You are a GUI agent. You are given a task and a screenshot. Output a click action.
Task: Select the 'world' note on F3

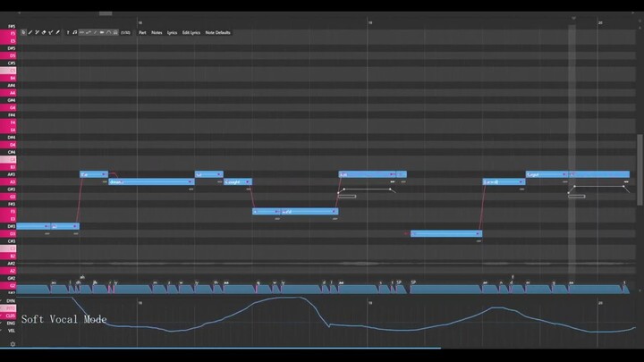tap(309, 211)
